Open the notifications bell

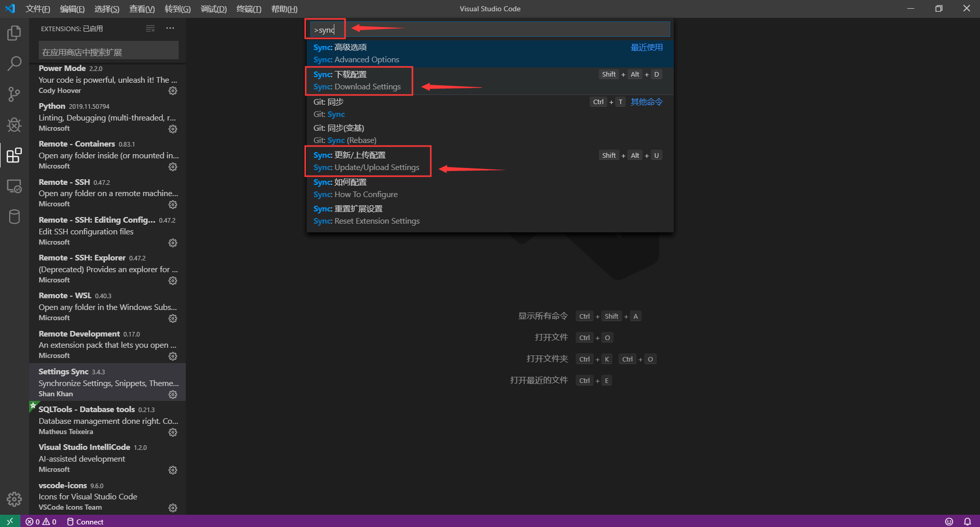(967, 521)
